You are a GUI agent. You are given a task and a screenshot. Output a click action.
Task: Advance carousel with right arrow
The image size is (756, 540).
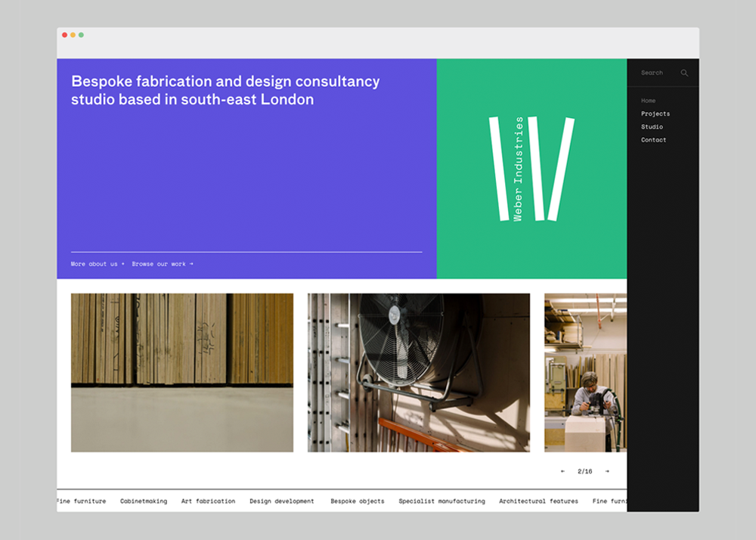pos(607,471)
